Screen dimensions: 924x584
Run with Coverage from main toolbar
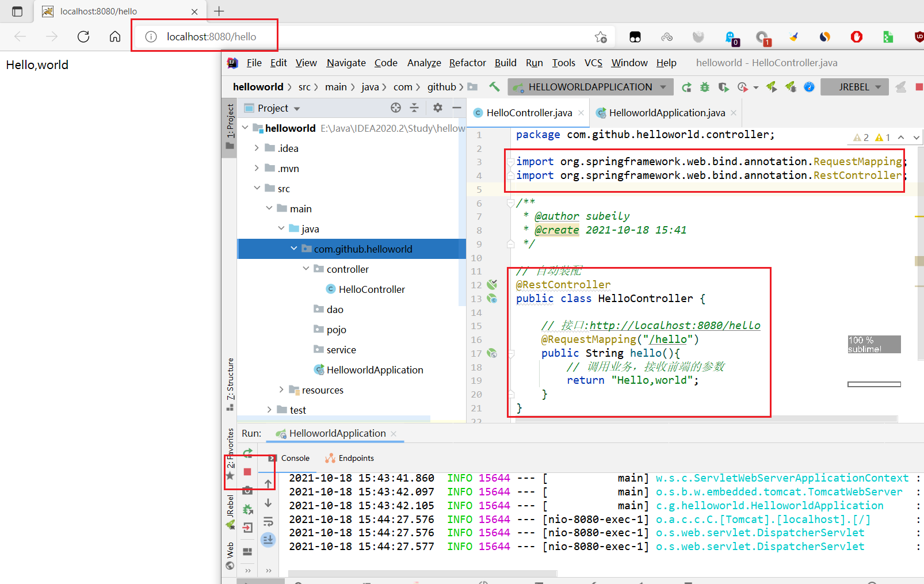[x=723, y=87]
